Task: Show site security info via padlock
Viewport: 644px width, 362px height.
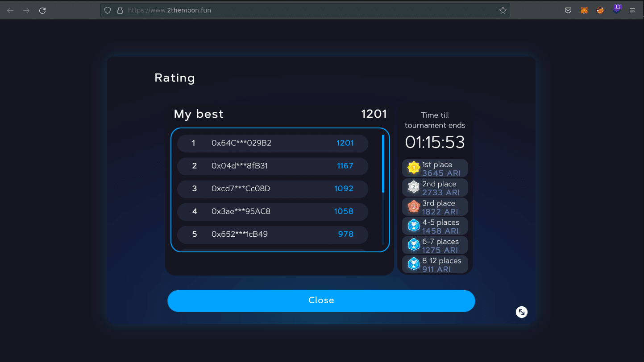Action: pos(120,10)
